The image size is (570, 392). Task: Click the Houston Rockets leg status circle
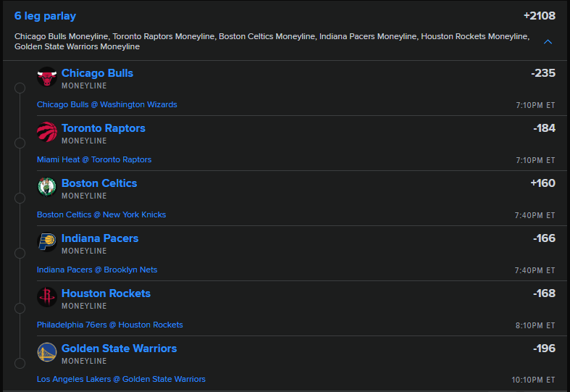coord(20,309)
